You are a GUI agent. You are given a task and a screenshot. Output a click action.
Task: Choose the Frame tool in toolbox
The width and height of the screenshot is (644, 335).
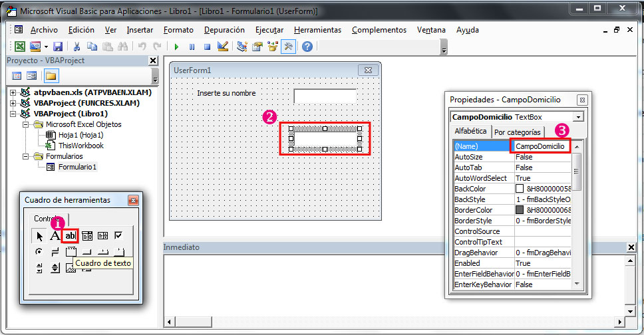(x=71, y=251)
